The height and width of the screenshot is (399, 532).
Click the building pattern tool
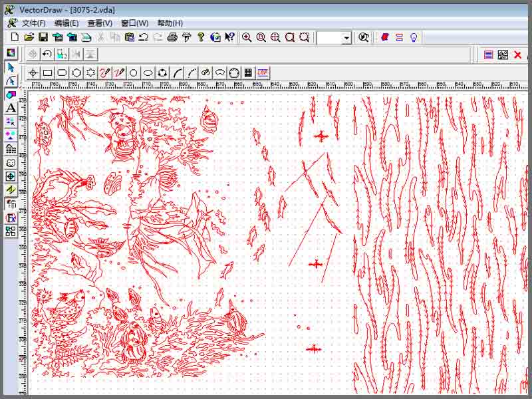coord(11,149)
